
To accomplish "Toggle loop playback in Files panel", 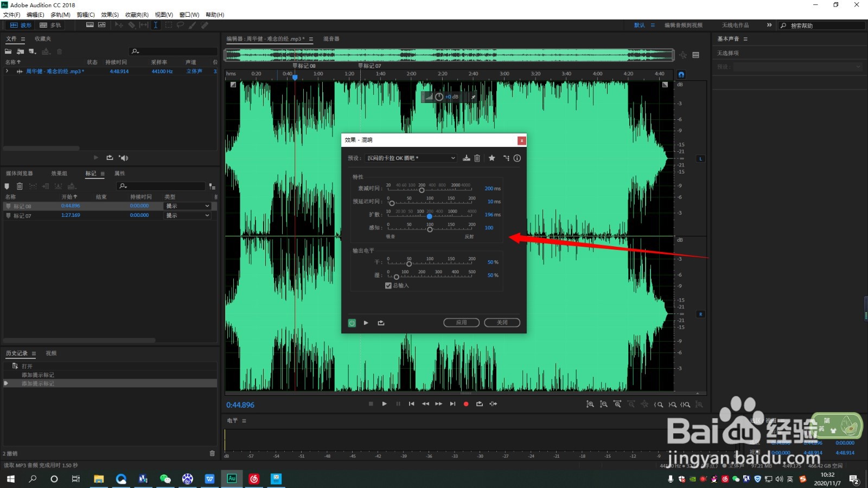I will pyautogui.click(x=110, y=158).
